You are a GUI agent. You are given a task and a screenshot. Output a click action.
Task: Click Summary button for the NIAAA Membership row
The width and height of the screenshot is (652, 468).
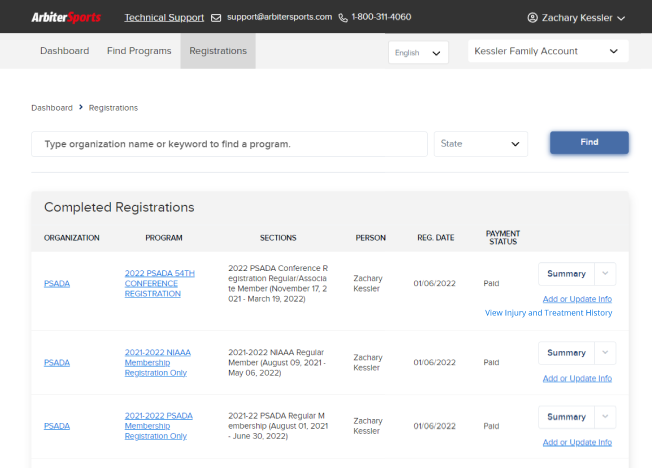(566, 353)
